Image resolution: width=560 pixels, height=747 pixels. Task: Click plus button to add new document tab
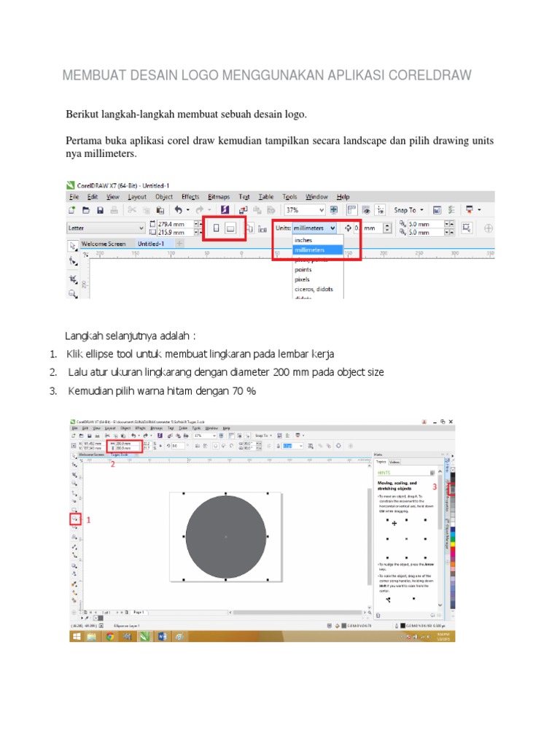[x=179, y=244]
